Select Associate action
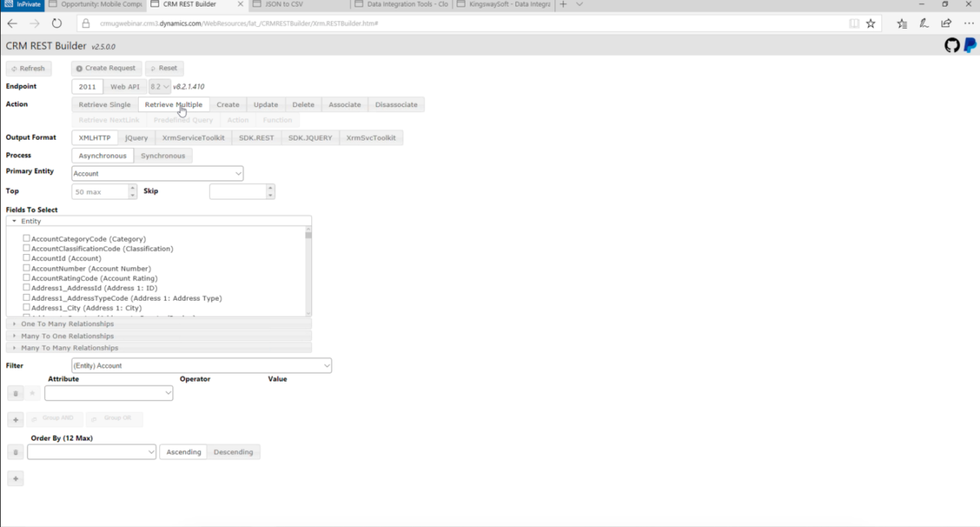The image size is (980, 527). [345, 105]
